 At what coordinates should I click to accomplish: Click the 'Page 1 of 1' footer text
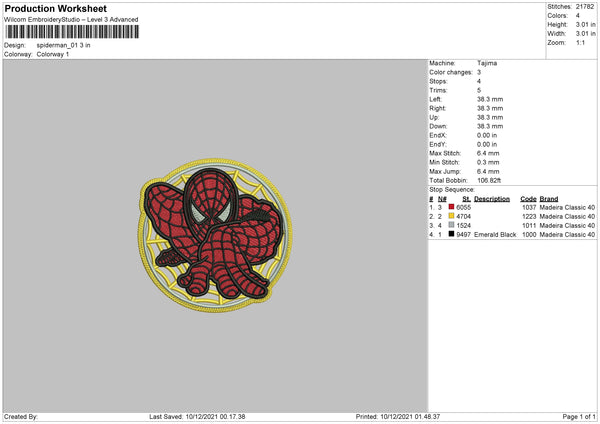coord(579,417)
